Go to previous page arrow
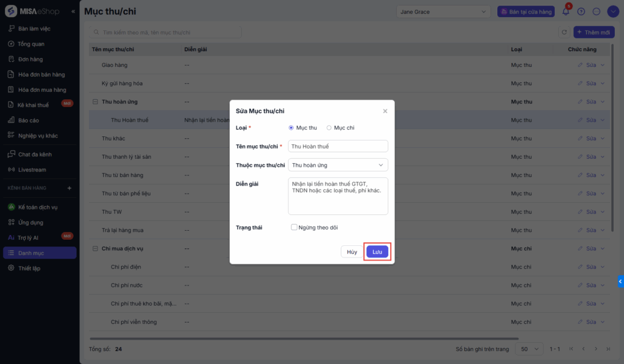This screenshot has width=624, height=364. coord(583,349)
